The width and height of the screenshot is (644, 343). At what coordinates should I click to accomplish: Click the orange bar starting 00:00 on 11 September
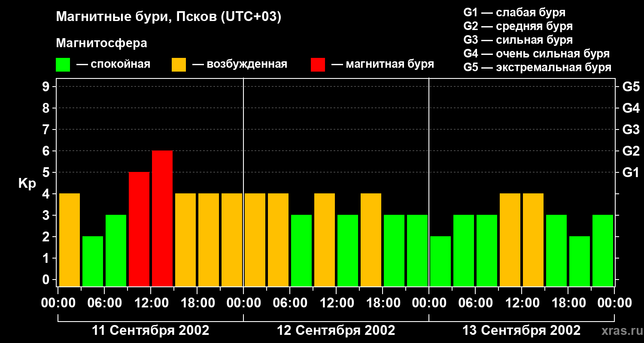[70, 240]
